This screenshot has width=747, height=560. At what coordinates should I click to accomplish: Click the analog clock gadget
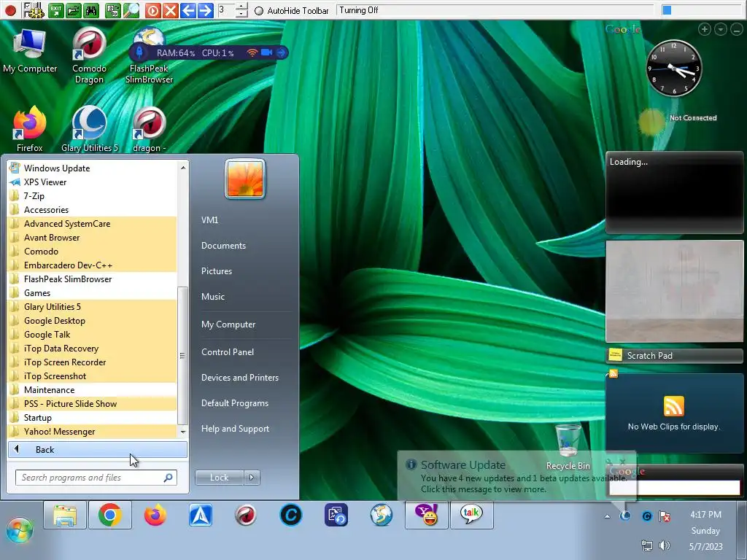[x=673, y=69]
